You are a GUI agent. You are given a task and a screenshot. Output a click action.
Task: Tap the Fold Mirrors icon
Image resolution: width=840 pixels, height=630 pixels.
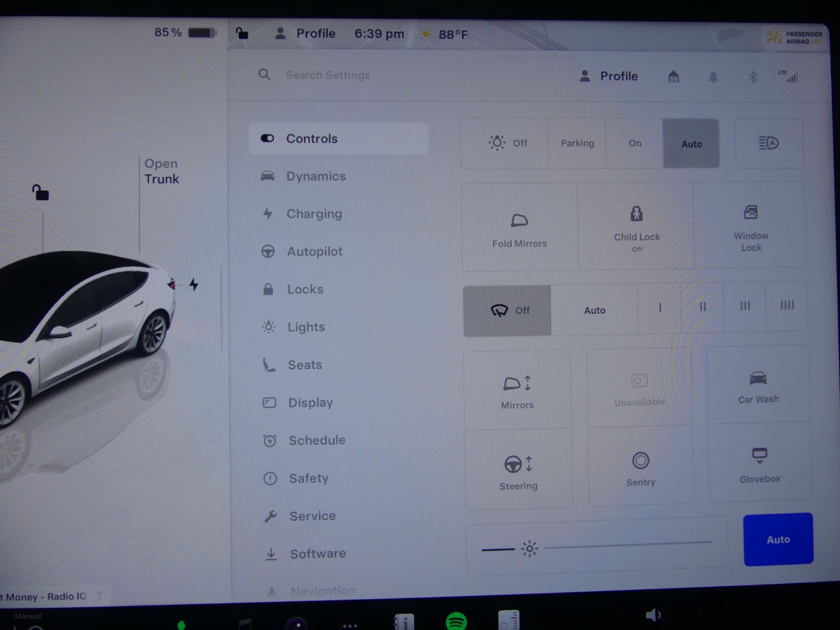pyautogui.click(x=519, y=221)
